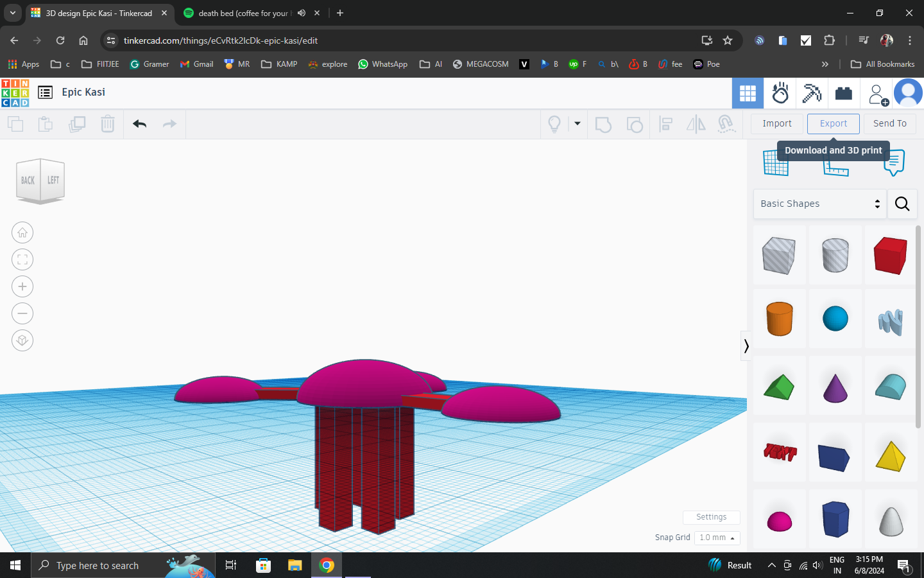Click the Export button
Image resolution: width=924 pixels, height=578 pixels.
(x=834, y=123)
